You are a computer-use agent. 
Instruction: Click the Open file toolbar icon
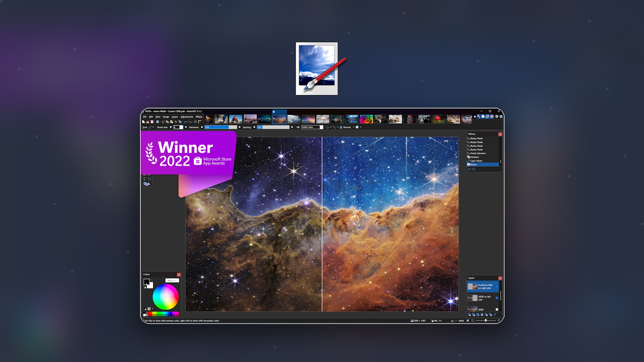coord(148,122)
